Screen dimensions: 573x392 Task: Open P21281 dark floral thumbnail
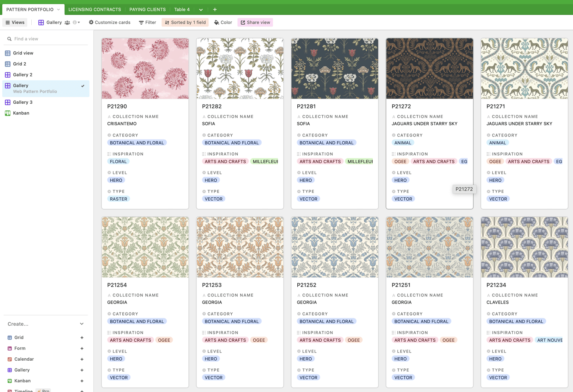click(335, 68)
